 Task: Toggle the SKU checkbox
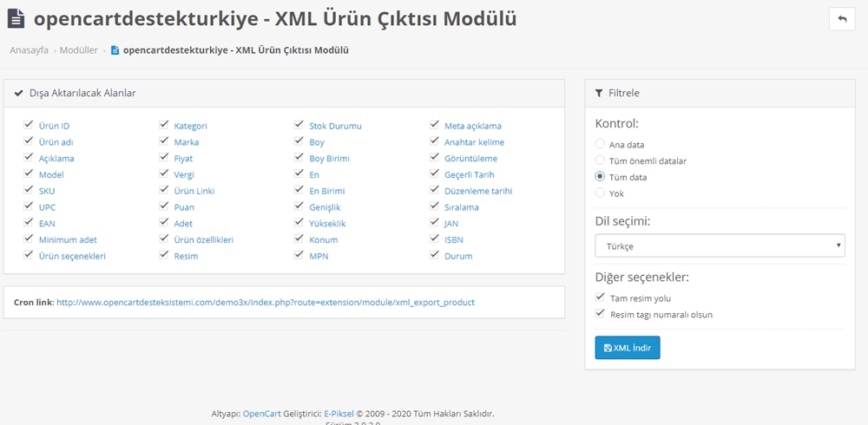pos(28,190)
